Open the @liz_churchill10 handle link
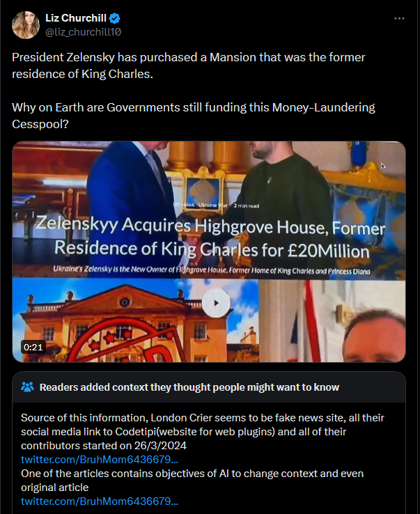 [x=84, y=32]
